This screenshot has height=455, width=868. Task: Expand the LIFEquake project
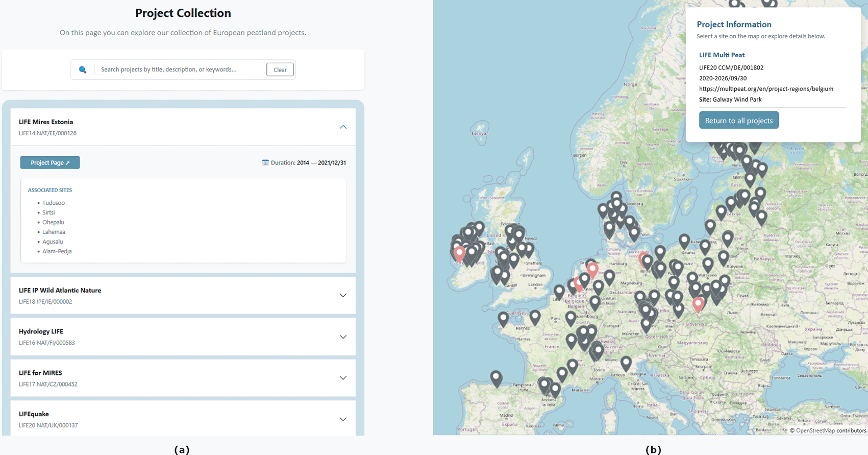[x=343, y=419]
